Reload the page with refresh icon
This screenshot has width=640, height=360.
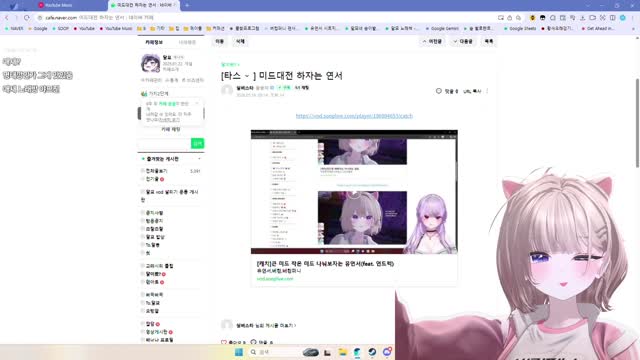(x=27, y=18)
